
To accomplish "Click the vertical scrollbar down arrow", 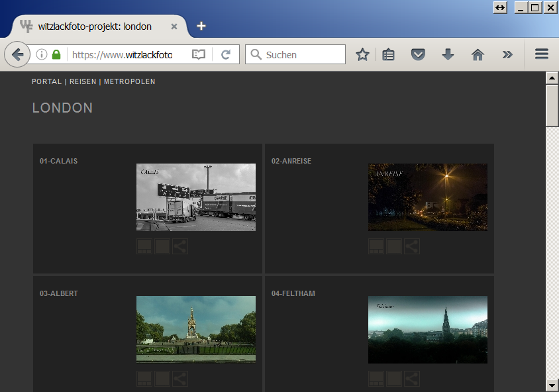I will coord(552,385).
